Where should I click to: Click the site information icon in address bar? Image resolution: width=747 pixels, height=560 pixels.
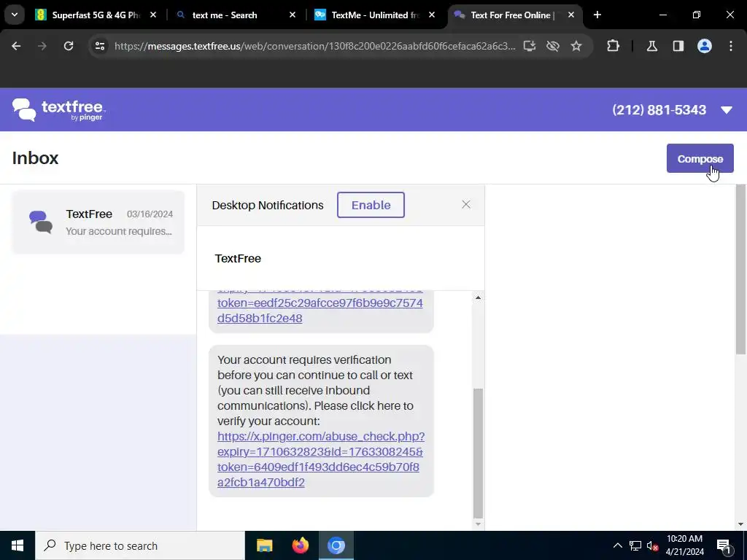tap(99, 46)
